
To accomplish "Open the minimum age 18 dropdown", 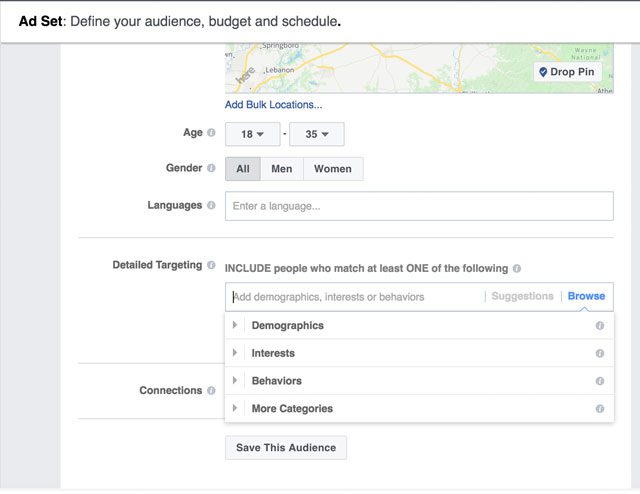I will (252, 134).
